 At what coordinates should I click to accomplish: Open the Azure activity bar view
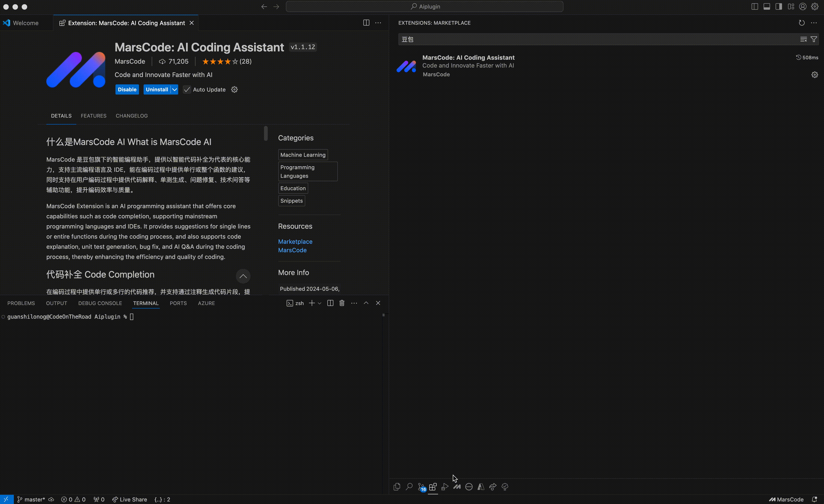coord(481,487)
